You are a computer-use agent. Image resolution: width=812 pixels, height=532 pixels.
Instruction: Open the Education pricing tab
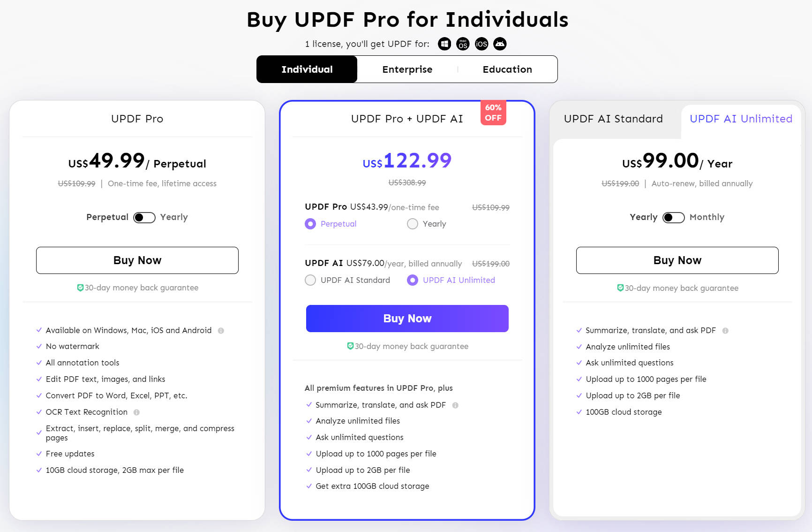tap(507, 69)
